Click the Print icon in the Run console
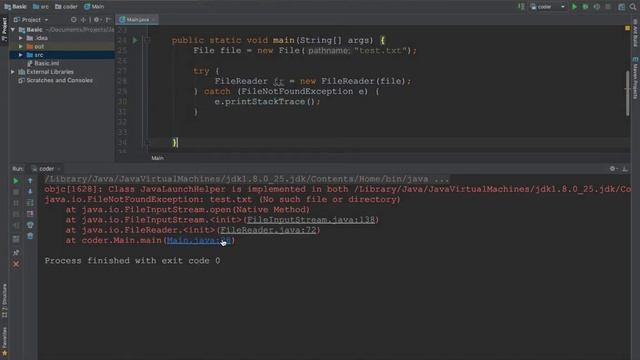This screenshot has height=360, width=640. coord(30,225)
